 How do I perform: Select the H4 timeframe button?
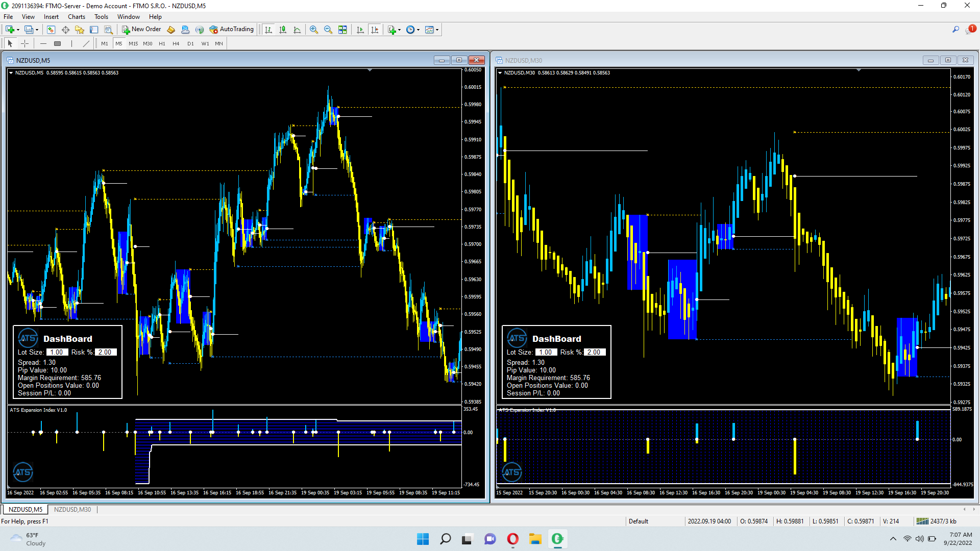click(x=176, y=43)
